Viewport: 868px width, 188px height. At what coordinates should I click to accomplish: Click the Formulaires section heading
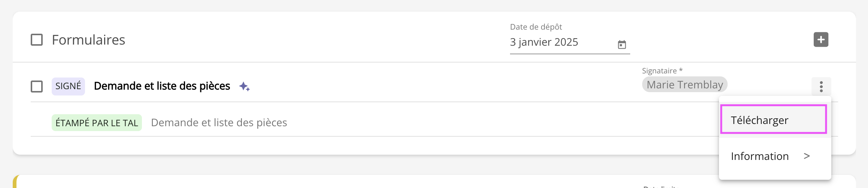coord(88,40)
